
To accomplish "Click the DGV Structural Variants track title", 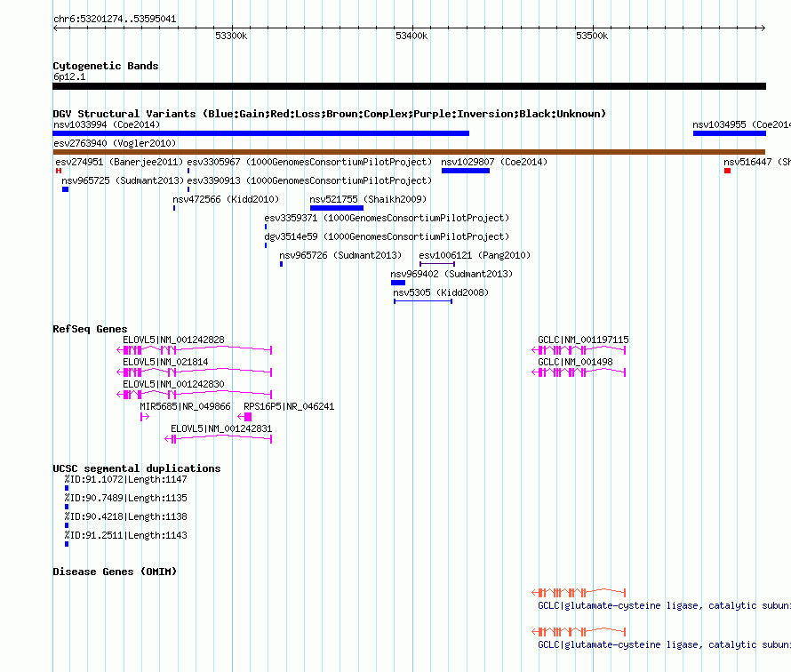I will coord(329,114).
